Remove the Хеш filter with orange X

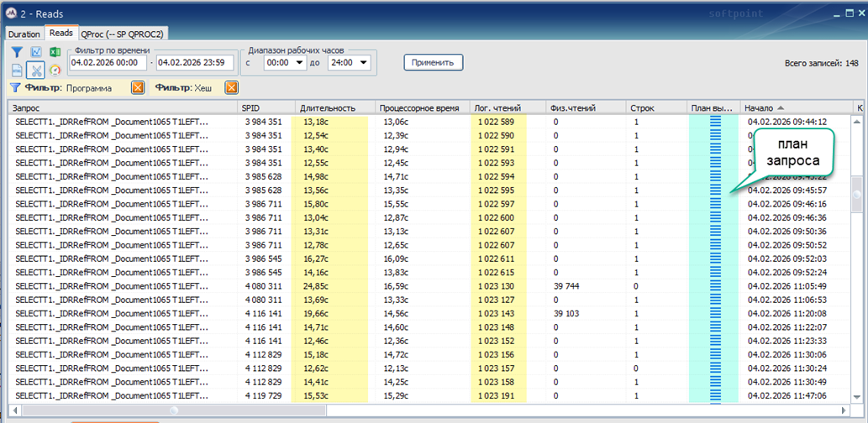(x=231, y=87)
